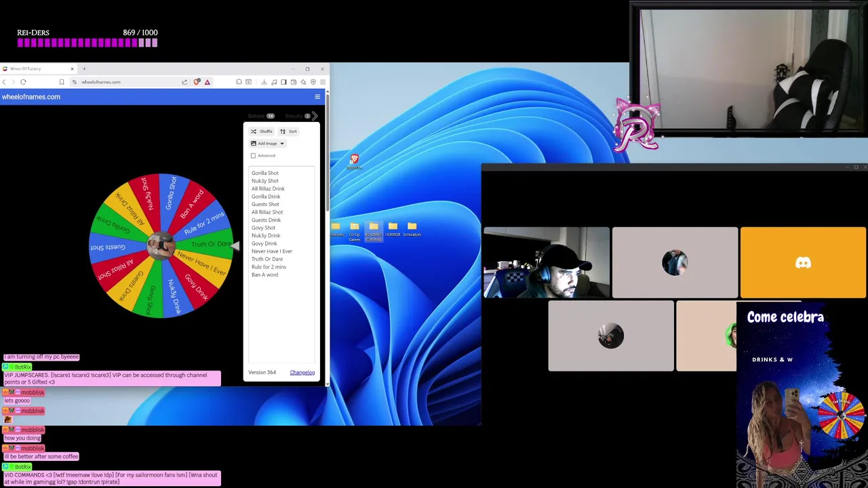Click 'Truth Or Dare' entry in list
Viewport: 868px width, 488px height.
point(267,259)
